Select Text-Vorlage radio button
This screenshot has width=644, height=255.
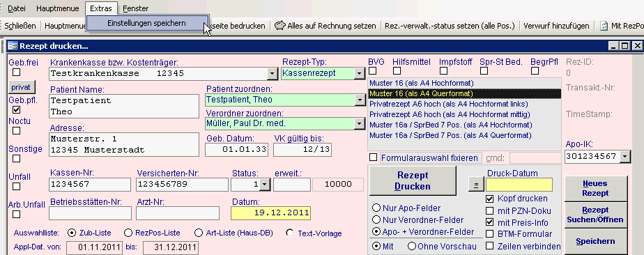click(x=290, y=233)
